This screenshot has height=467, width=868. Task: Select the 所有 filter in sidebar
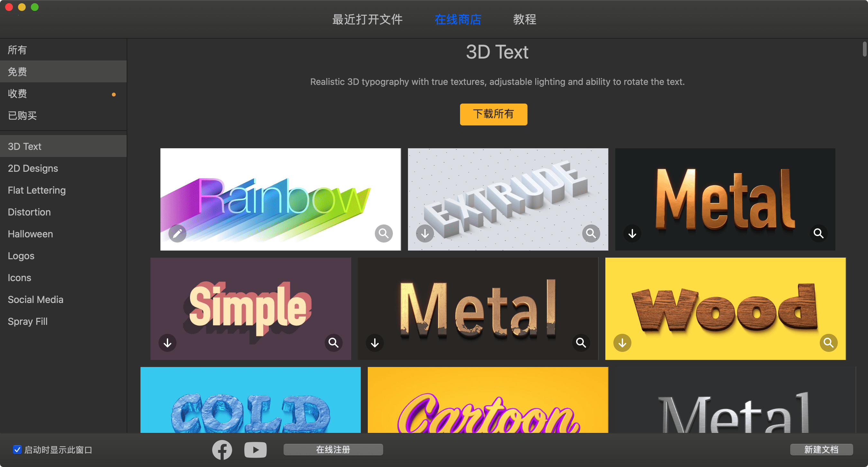(63, 50)
